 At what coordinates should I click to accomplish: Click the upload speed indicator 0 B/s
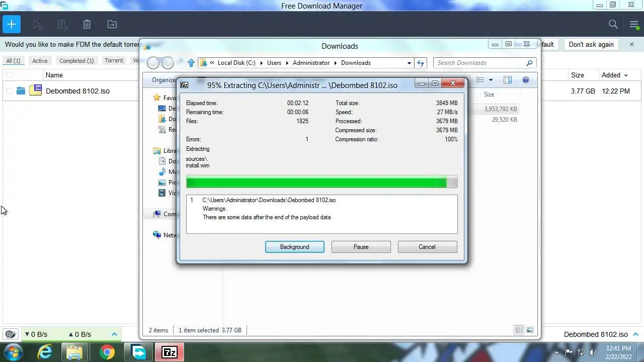[80, 334]
